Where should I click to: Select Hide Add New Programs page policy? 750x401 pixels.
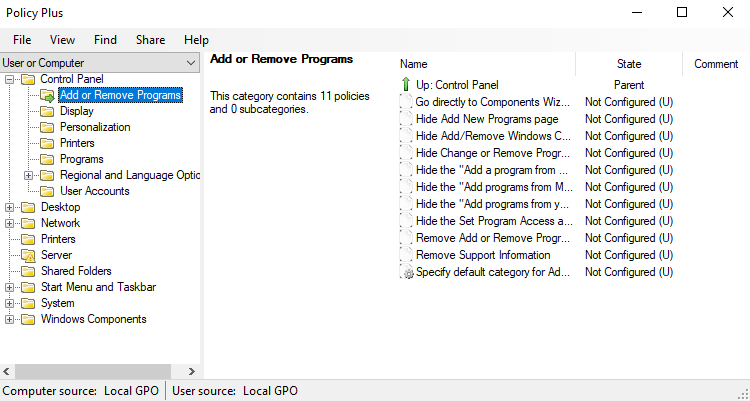pyautogui.click(x=487, y=119)
